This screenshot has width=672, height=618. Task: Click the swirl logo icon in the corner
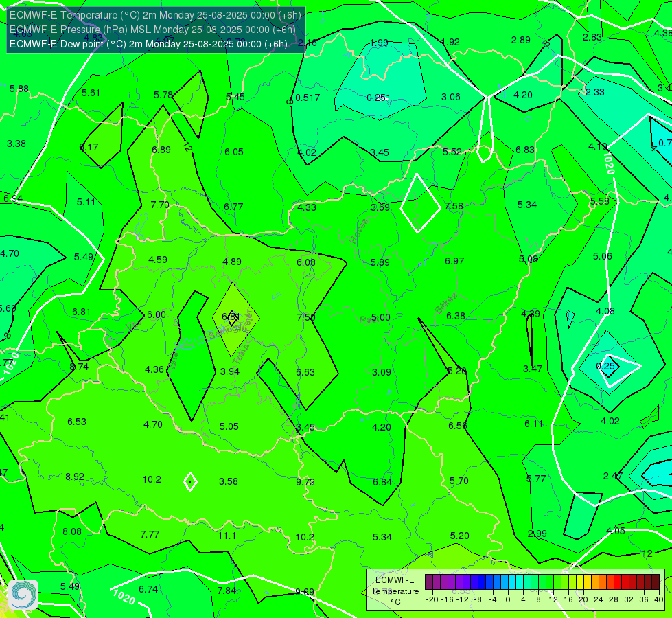23,595
